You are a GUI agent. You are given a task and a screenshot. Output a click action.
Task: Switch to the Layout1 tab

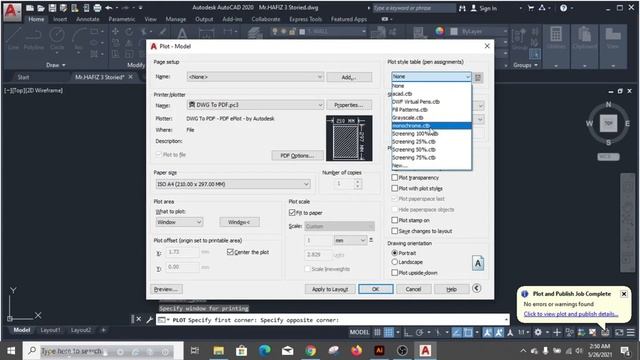[50, 330]
